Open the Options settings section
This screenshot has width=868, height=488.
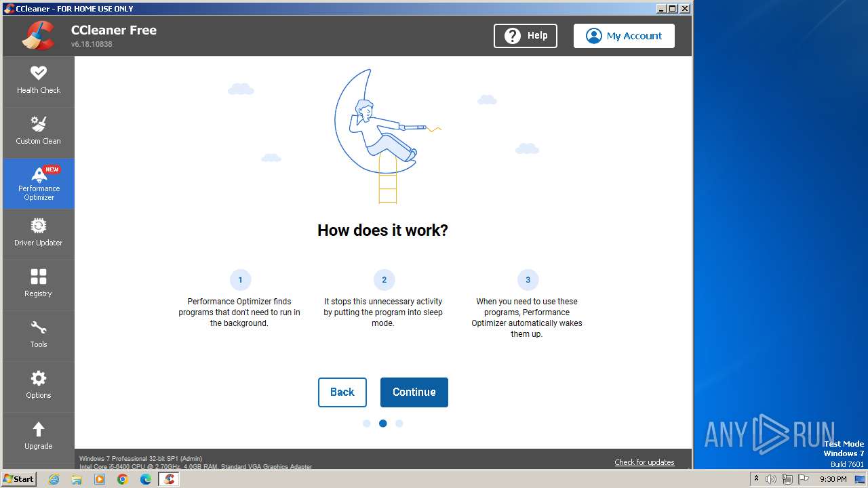pos(39,386)
